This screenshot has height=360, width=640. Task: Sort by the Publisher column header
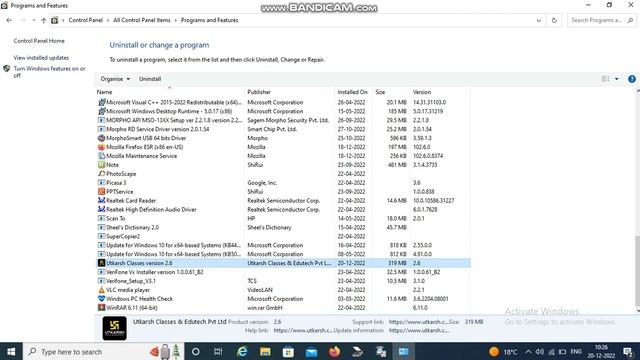[289, 92]
